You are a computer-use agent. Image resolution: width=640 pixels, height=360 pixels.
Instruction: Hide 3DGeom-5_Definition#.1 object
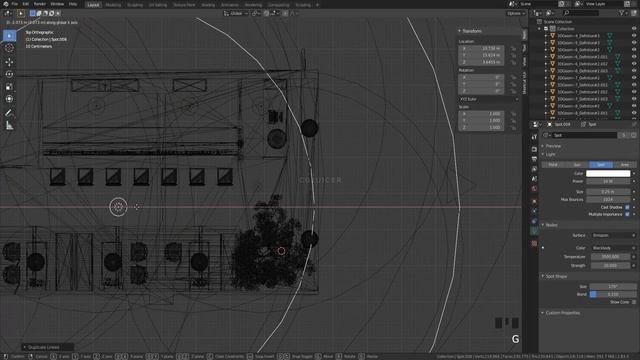[634, 42]
